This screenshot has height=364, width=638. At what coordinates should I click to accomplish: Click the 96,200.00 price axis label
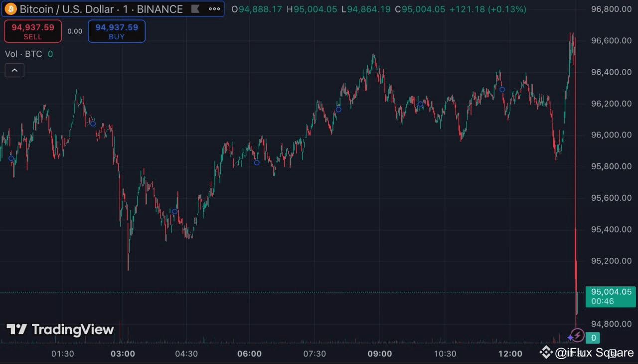[611, 104]
